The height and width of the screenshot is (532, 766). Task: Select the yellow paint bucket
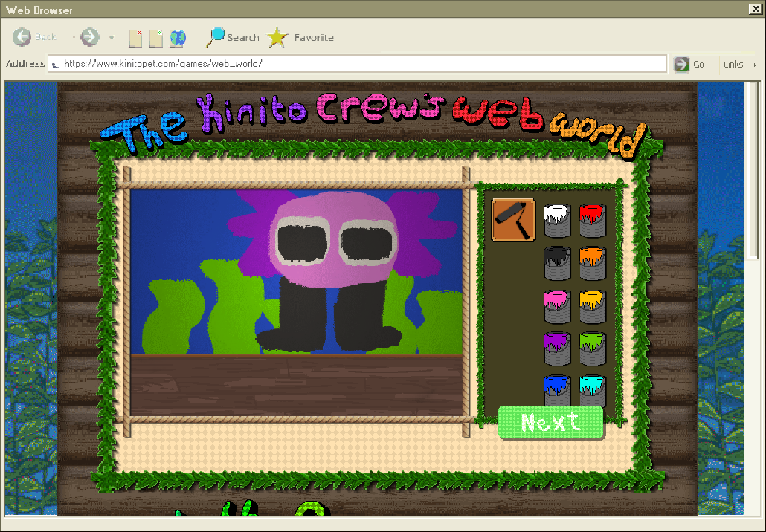[x=593, y=306]
